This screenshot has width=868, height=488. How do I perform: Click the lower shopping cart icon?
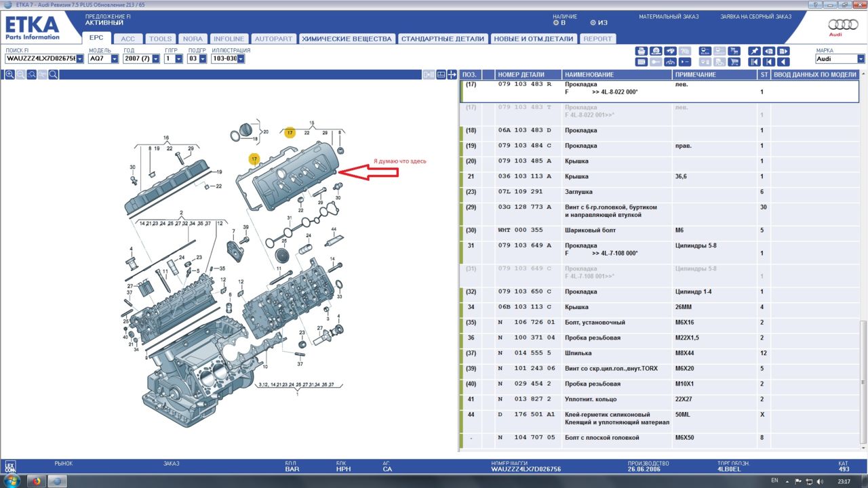(734, 62)
